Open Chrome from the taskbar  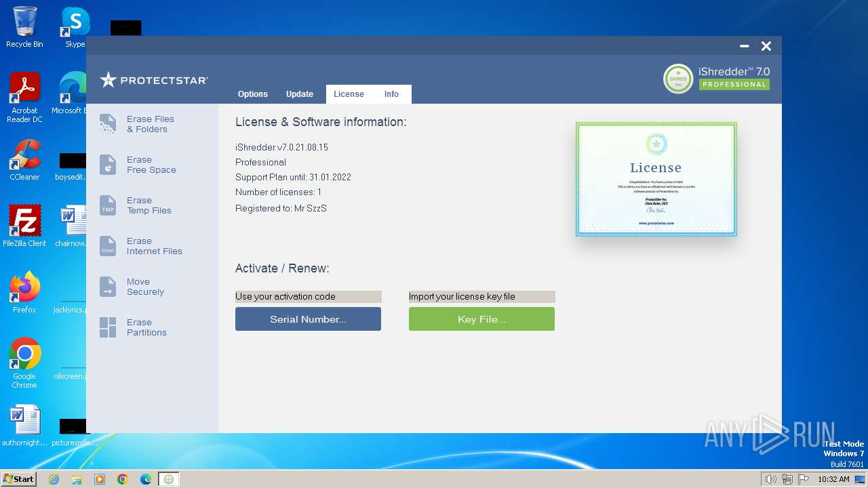[x=123, y=479]
